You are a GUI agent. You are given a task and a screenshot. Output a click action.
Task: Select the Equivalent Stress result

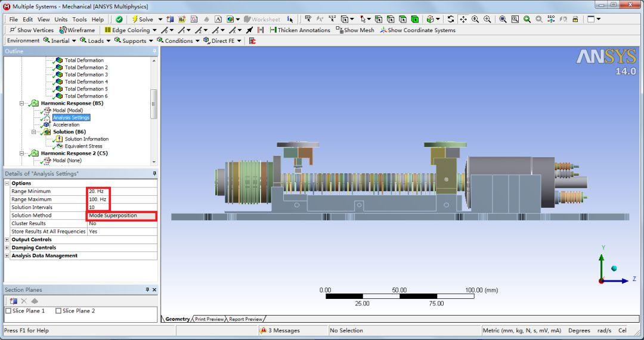[x=83, y=146]
